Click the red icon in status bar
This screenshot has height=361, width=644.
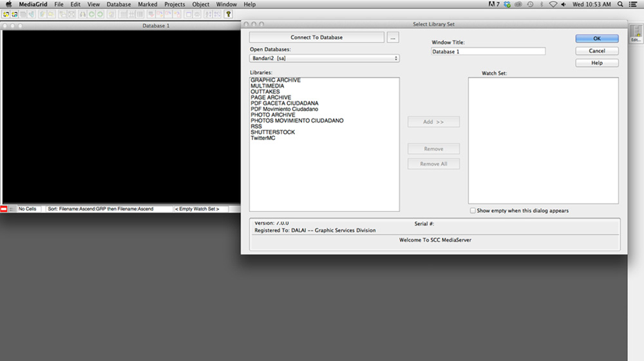4,209
